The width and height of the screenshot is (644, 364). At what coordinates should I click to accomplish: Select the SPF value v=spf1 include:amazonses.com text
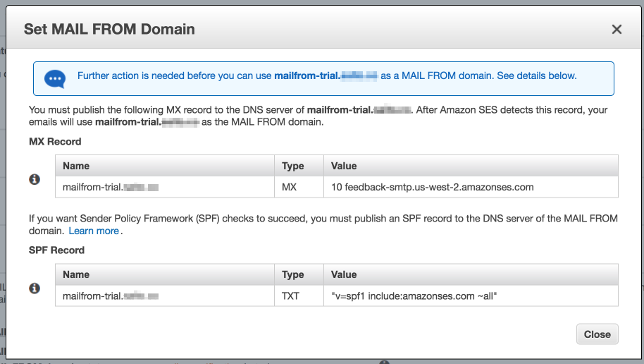414,296
